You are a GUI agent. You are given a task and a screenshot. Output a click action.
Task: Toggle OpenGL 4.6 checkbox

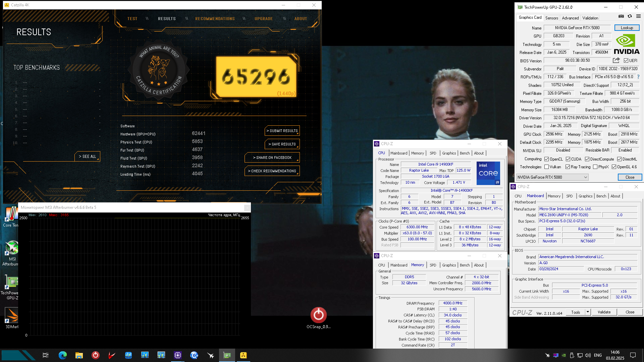[614, 167]
